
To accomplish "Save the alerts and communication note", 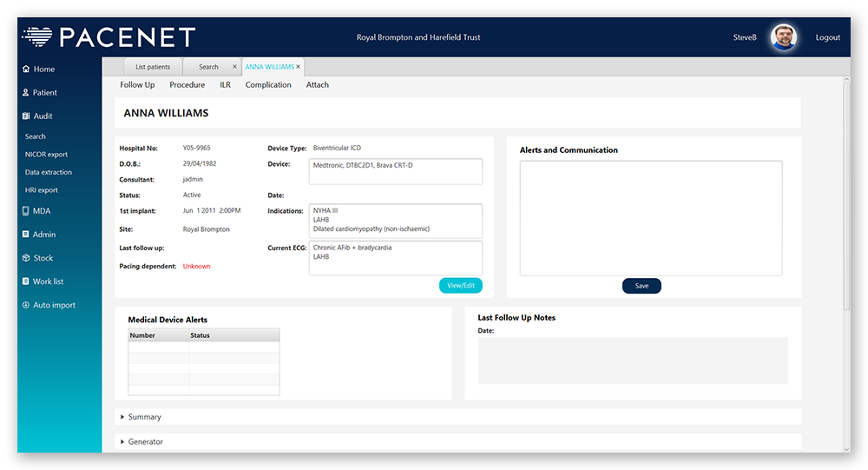I will (641, 286).
